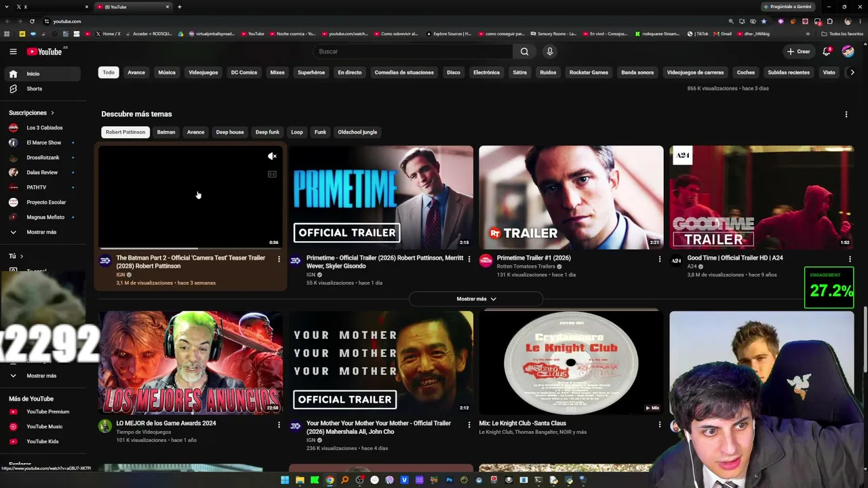Open options for Primetime Trailer #1
Viewport: 868px width, 488px height.
pyautogui.click(x=659, y=259)
